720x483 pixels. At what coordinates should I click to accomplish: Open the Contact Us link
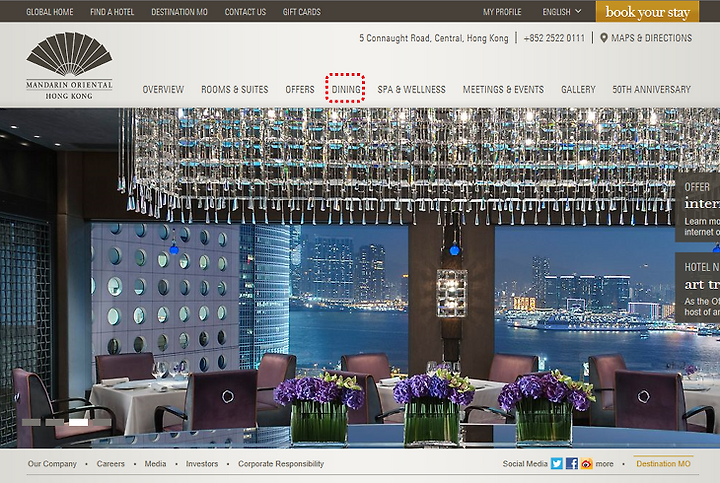(x=245, y=12)
